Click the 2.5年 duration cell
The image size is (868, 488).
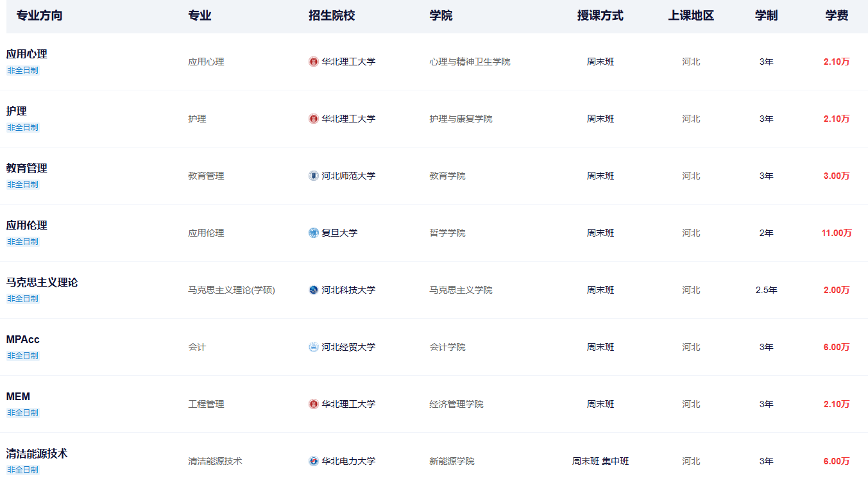[x=766, y=290]
